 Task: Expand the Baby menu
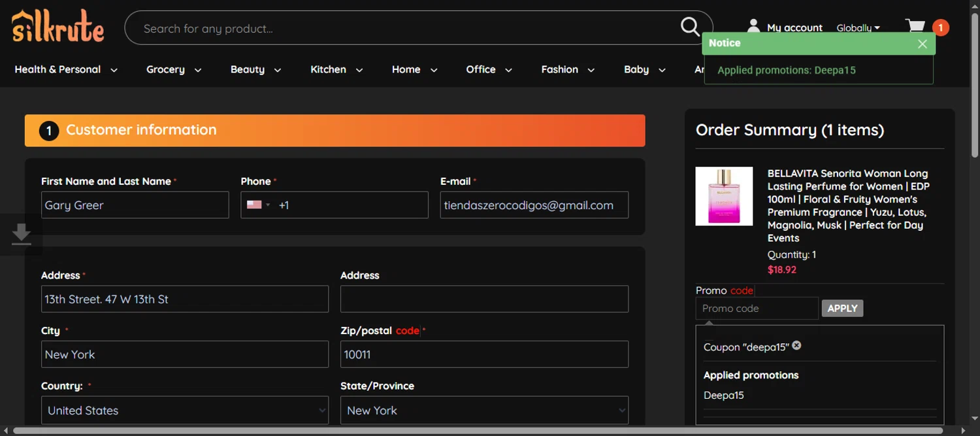(644, 69)
